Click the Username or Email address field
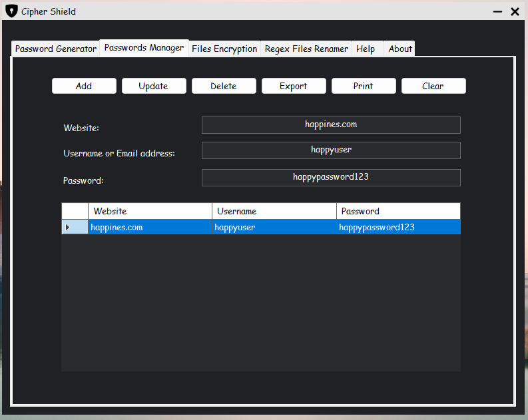The width and height of the screenshot is (528, 420). coord(331,150)
